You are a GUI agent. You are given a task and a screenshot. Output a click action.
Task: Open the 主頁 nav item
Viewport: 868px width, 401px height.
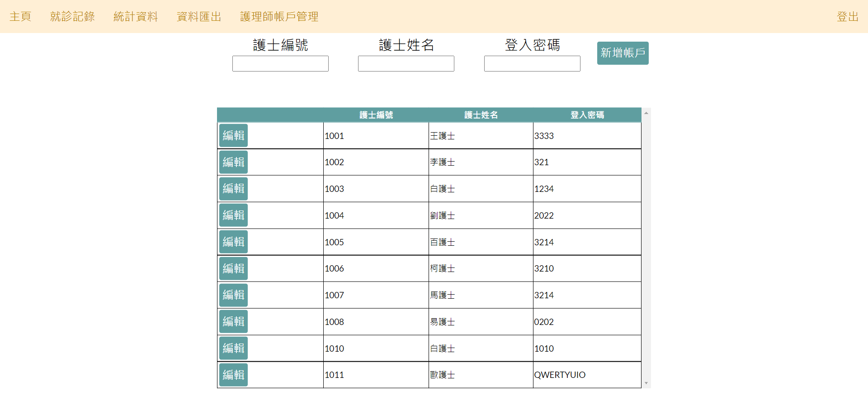point(20,17)
